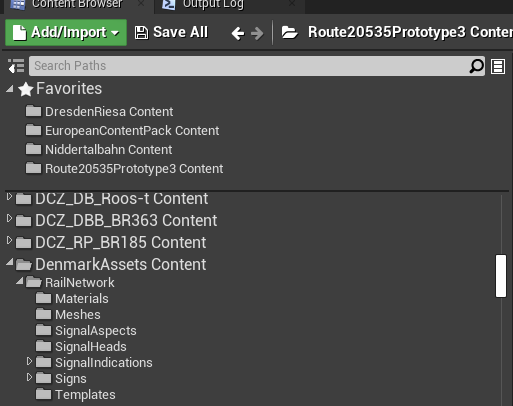Viewport: 513px width, 406px height.
Task: Expand the SignalIndications folder
Action: [x=29, y=361]
